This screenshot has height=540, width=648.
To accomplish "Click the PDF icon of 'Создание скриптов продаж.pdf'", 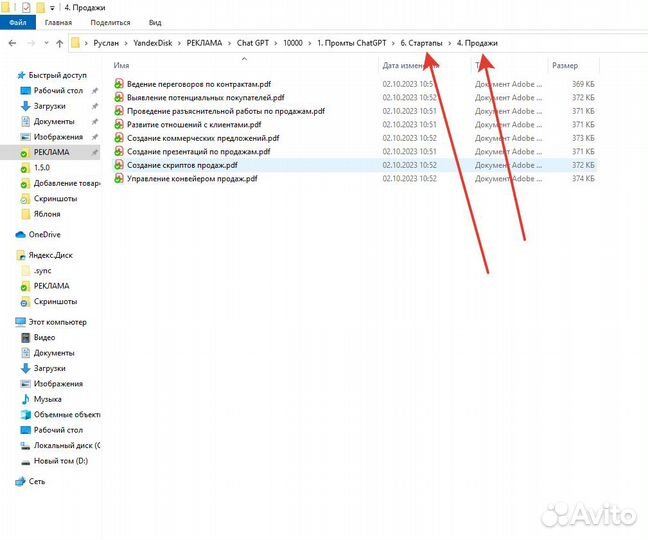I will (x=119, y=164).
